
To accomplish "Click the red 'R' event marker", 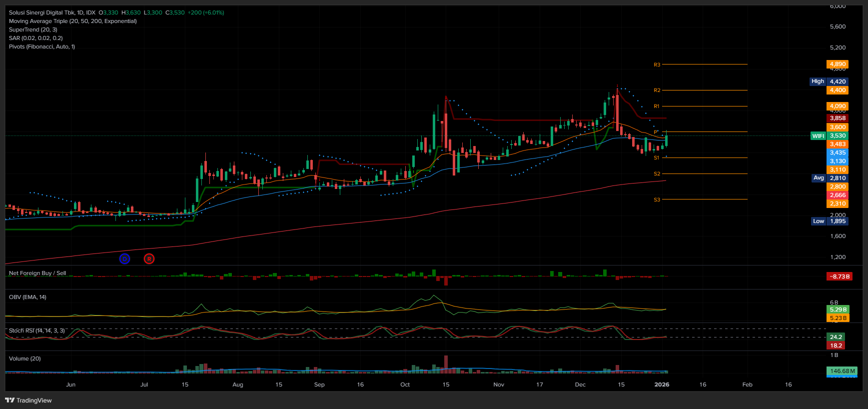I will pyautogui.click(x=149, y=258).
